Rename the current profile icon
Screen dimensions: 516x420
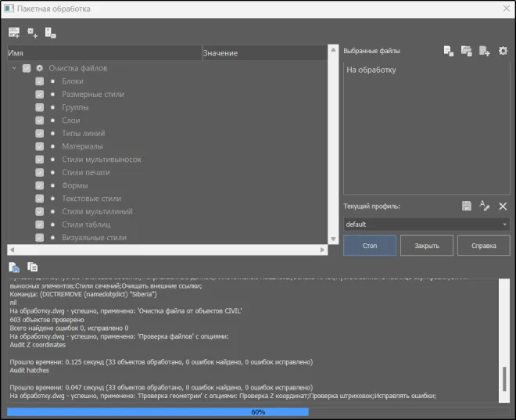pos(484,206)
